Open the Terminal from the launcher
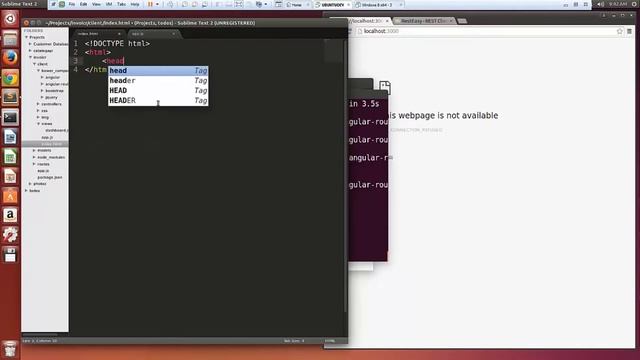 click(x=10, y=117)
